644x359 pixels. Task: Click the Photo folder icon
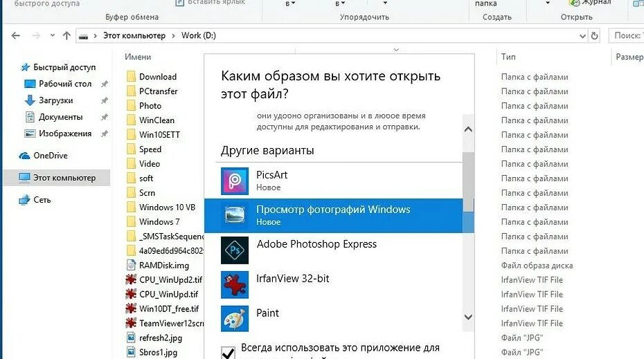pos(131,105)
